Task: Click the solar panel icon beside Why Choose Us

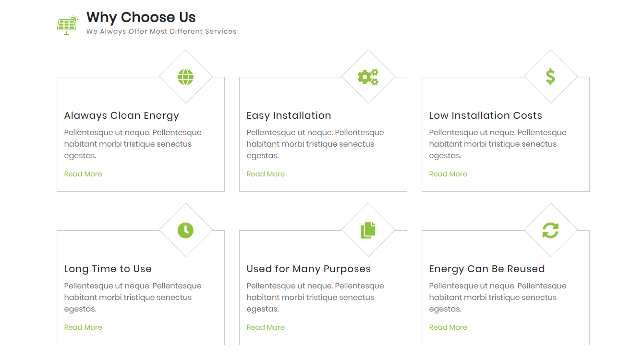Action: point(67,25)
